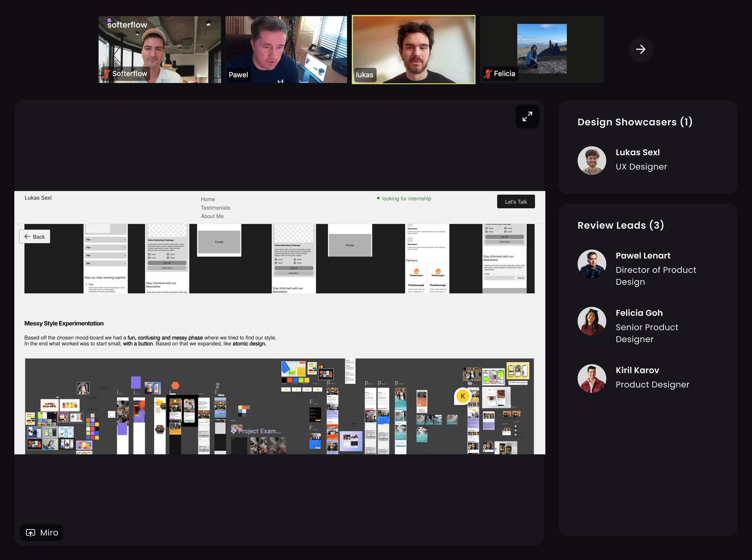Select lukas's highlighted video tile
Image resolution: width=752 pixels, height=560 pixels.
[x=414, y=49]
